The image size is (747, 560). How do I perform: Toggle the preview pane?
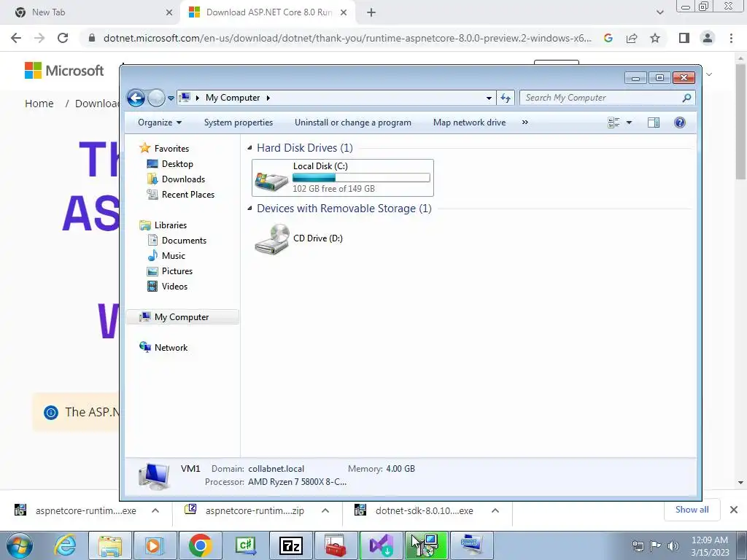click(x=654, y=122)
